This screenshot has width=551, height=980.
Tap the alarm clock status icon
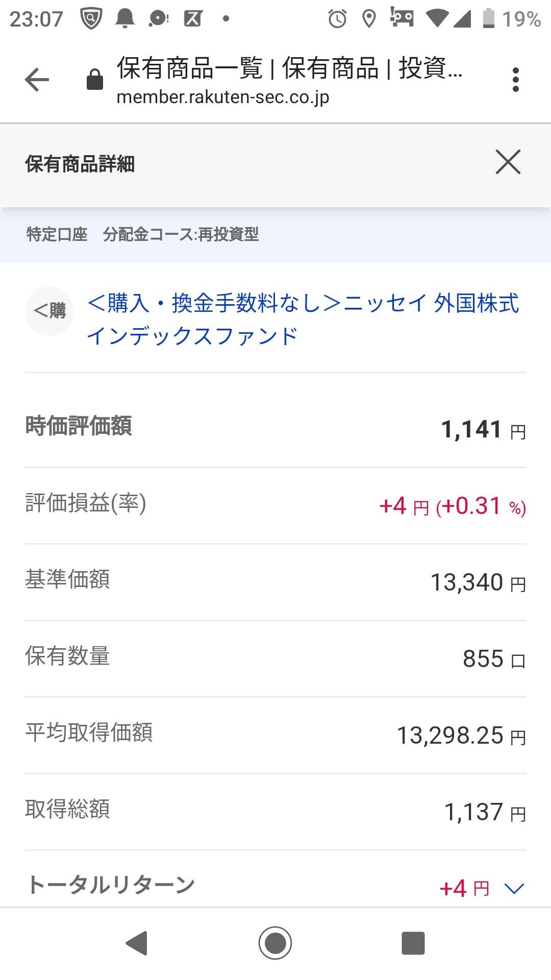click(x=337, y=19)
